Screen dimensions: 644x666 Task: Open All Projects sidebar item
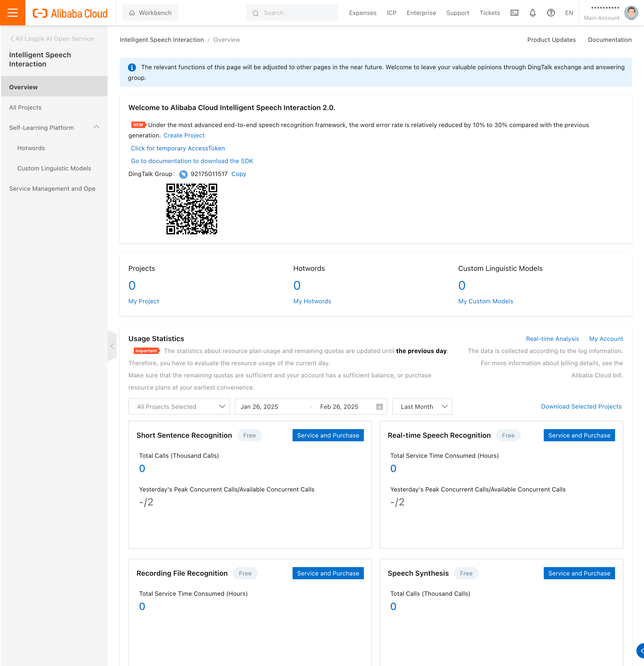click(x=25, y=107)
